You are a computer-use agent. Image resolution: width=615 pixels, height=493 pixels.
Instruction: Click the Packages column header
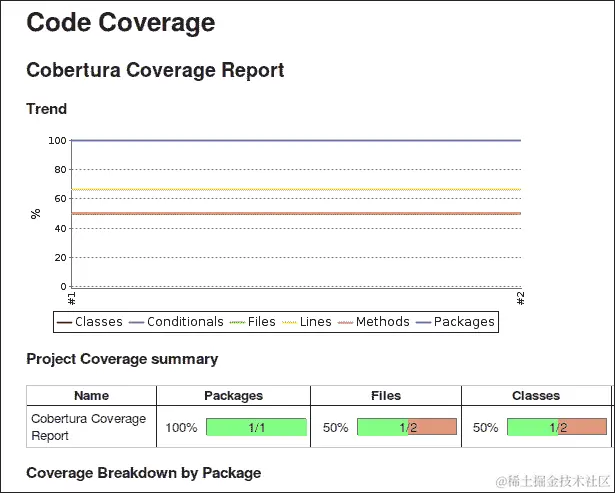pyautogui.click(x=233, y=395)
